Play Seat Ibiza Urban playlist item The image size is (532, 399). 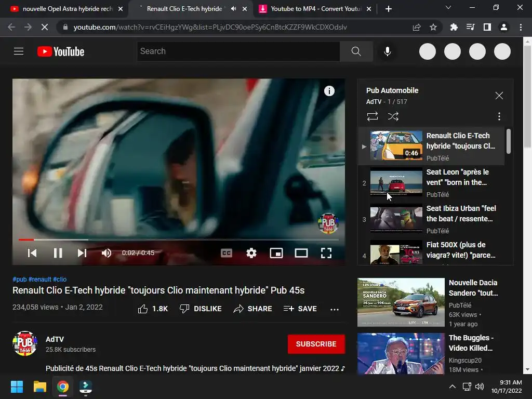(x=431, y=220)
